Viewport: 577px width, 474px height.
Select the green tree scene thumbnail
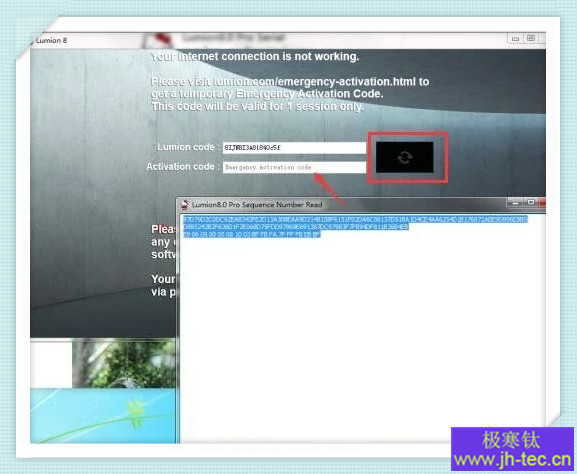coord(124,363)
